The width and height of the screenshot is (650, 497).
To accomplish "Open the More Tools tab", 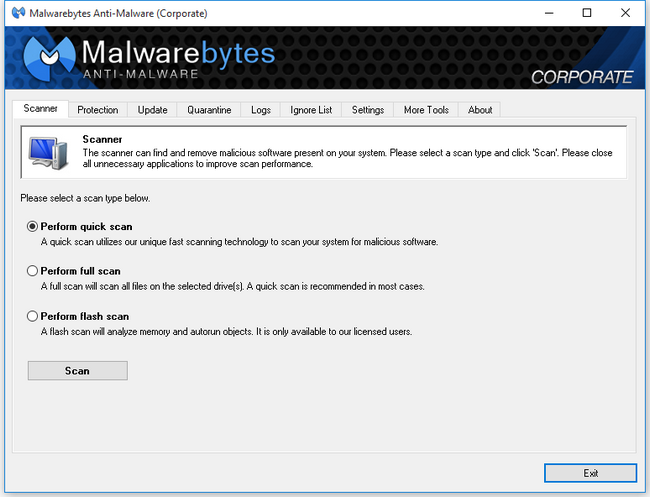I will click(x=426, y=110).
